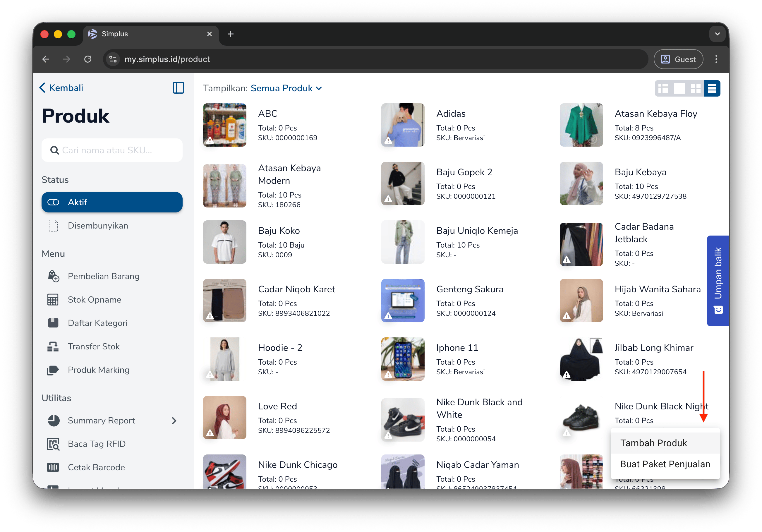
Task: Open Baju Uniqlo Kemeja product
Action: point(403,242)
